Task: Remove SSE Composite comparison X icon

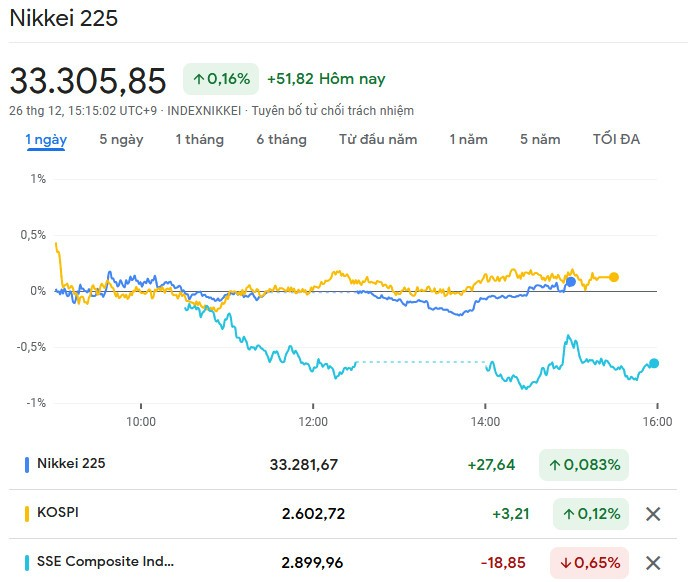Action: 653,563
